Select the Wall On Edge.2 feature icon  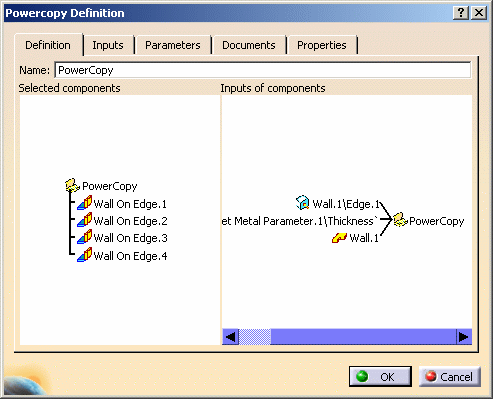(85, 220)
